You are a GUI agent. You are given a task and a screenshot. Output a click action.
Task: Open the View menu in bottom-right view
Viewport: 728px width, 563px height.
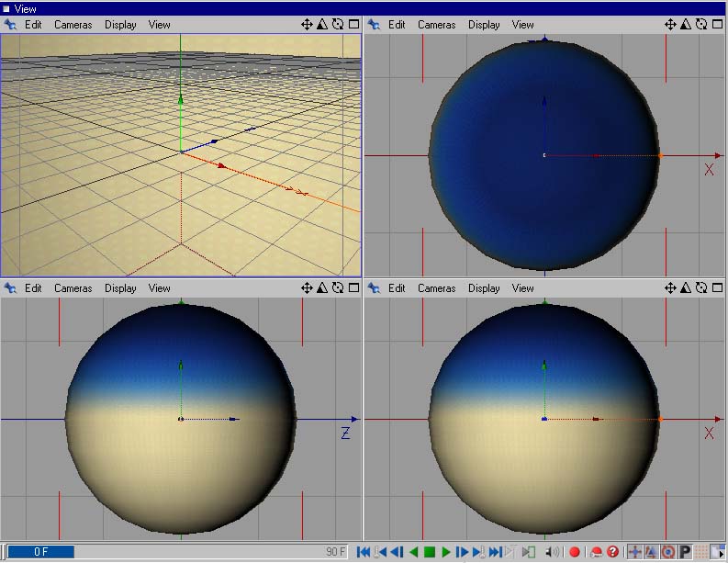pyautogui.click(x=523, y=288)
